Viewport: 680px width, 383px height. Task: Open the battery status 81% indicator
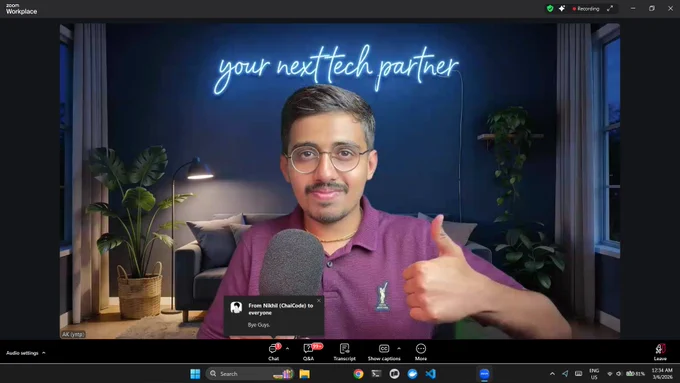[x=635, y=373]
